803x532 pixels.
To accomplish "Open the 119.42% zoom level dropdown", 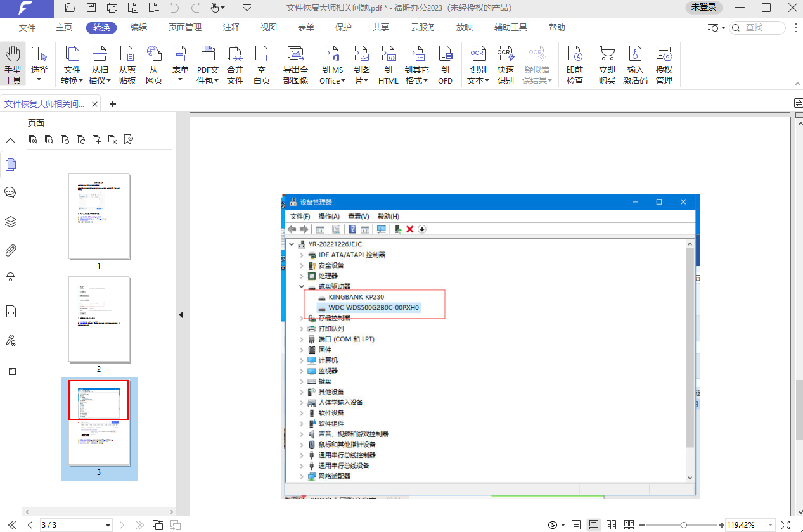I will [x=771, y=525].
